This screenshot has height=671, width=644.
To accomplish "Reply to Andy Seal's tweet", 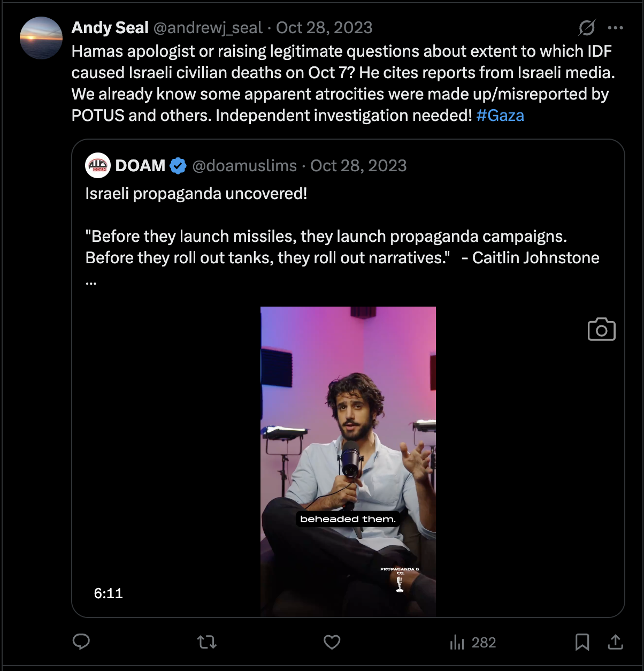I will (81, 642).
